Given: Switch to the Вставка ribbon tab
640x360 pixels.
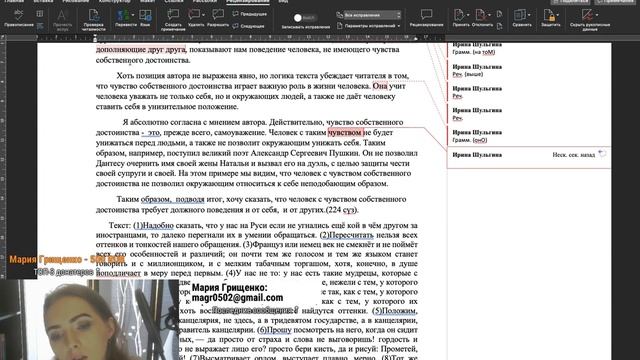Looking at the screenshot, I should (x=43, y=2).
